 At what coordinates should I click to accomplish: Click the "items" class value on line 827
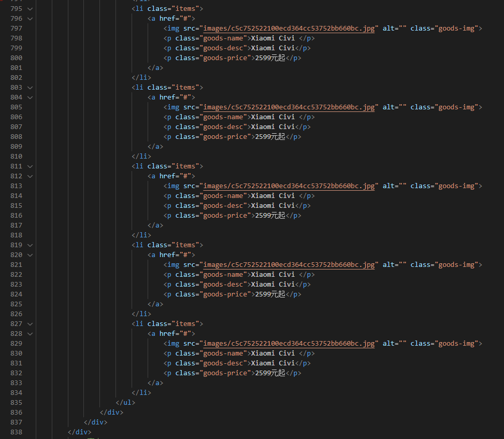[185, 324]
